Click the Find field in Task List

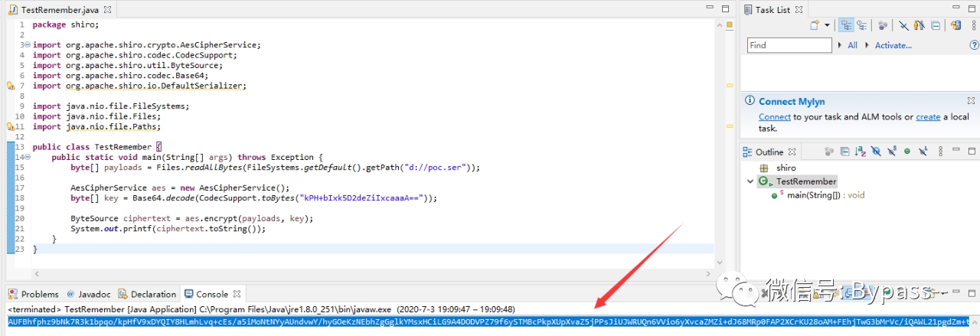click(789, 45)
